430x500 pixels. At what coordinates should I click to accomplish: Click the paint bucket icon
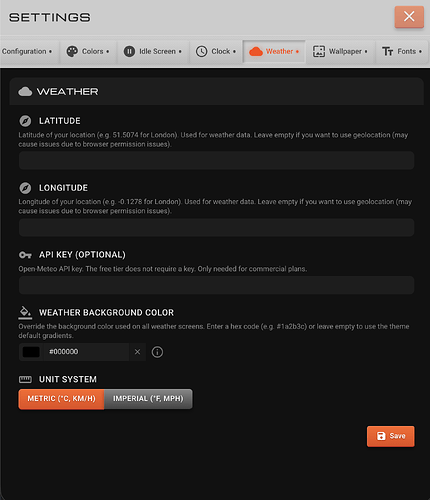25,313
